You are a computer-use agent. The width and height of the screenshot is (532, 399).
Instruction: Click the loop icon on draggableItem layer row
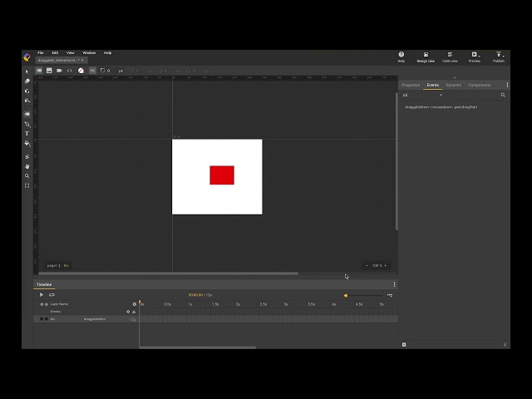133,319
